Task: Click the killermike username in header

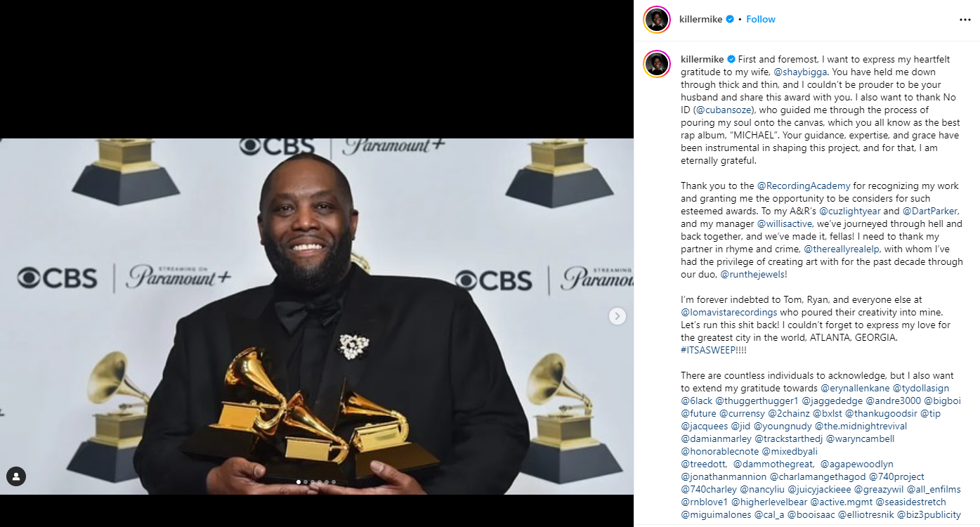Action: 701,19
